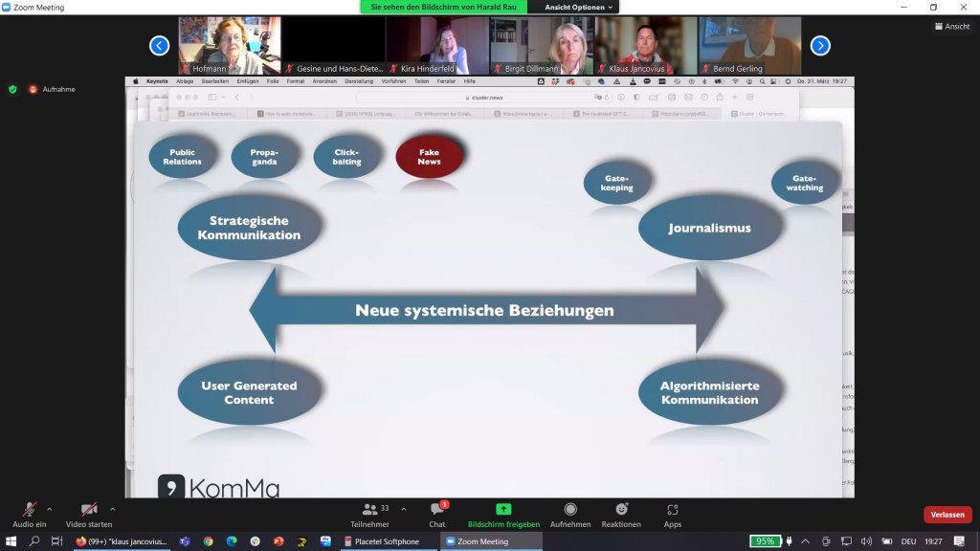
Task: Click Bildschirm freigeben share screen icon
Action: (x=503, y=510)
